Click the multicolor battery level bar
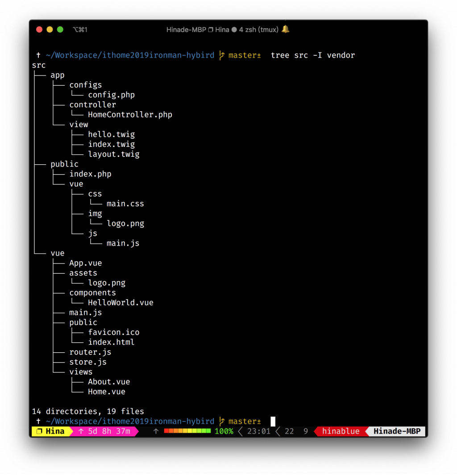The image size is (457, 476). tap(187, 431)
